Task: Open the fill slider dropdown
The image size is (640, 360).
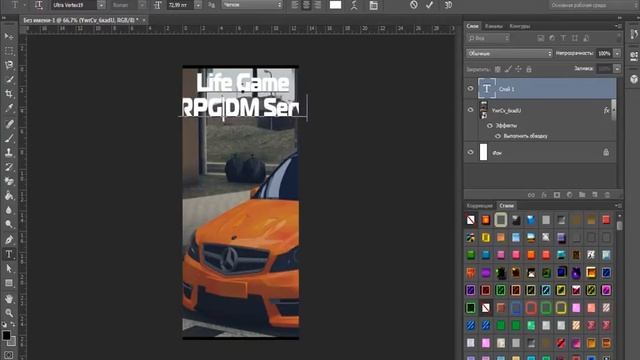Action: pyautogui.click(x=617, y=69)
